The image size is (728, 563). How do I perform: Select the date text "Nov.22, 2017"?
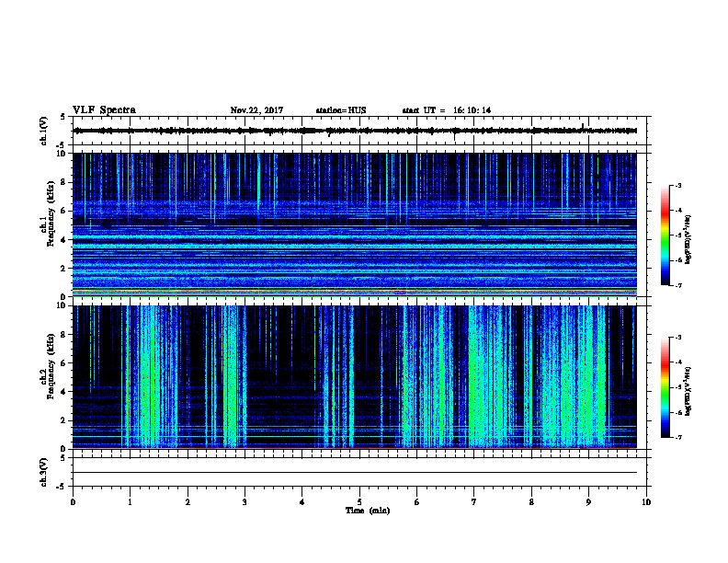(256, 110)
